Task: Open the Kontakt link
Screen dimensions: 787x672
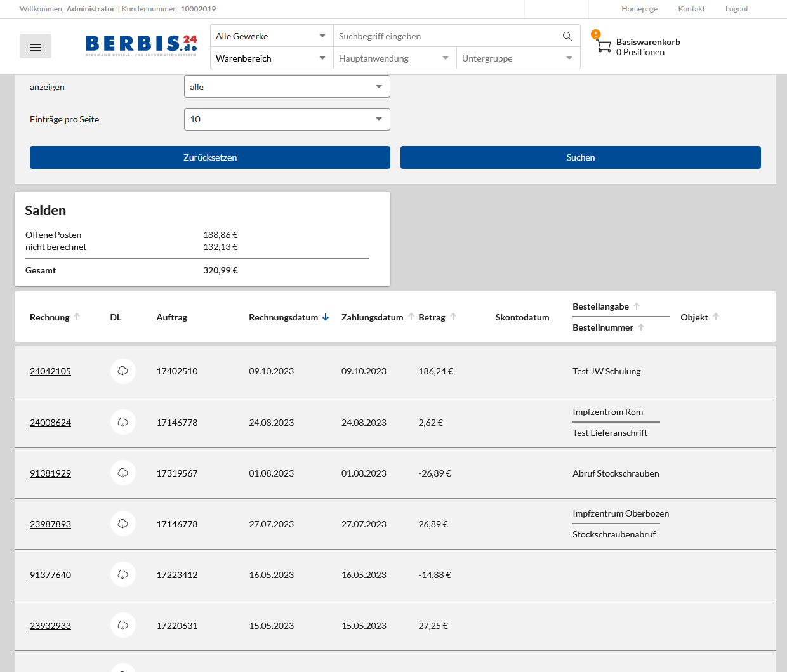Action: tap(691, 9)
